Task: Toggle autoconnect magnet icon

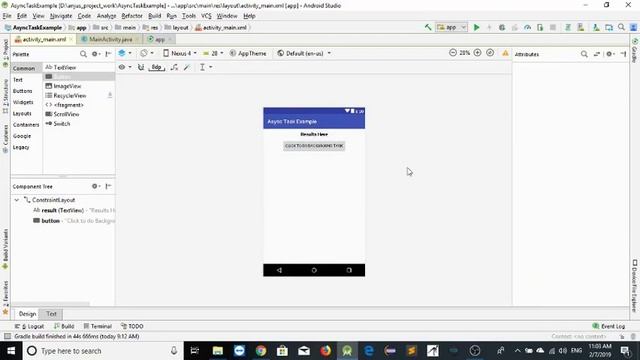Action: (x=141, y=67)
